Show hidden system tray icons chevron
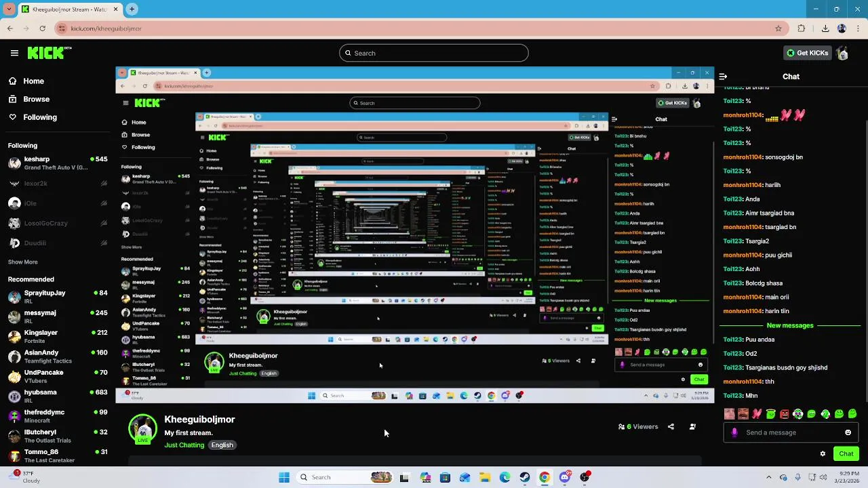Viewport: 868px width, 488px height. (768, 477)
